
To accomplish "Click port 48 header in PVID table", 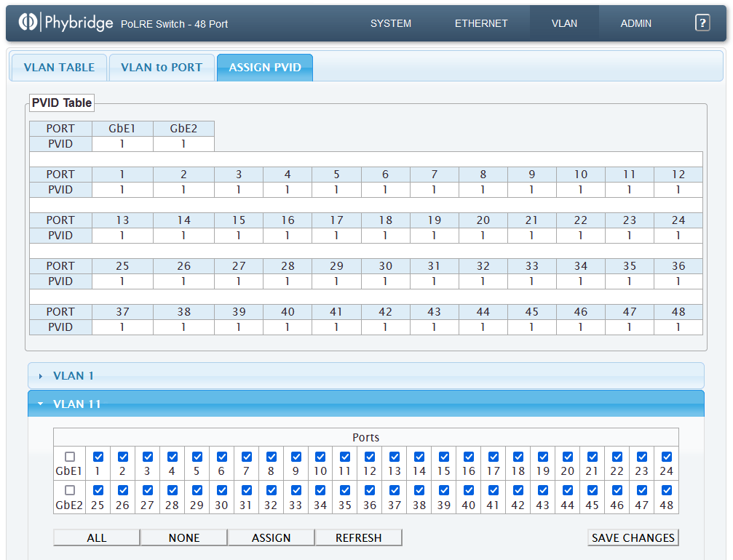I will click(678, 311).
